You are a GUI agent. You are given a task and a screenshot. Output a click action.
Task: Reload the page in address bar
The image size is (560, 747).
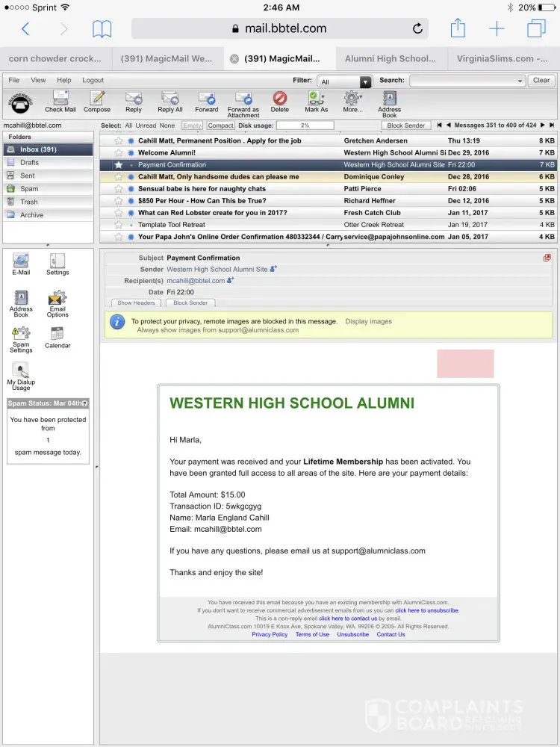417,28
